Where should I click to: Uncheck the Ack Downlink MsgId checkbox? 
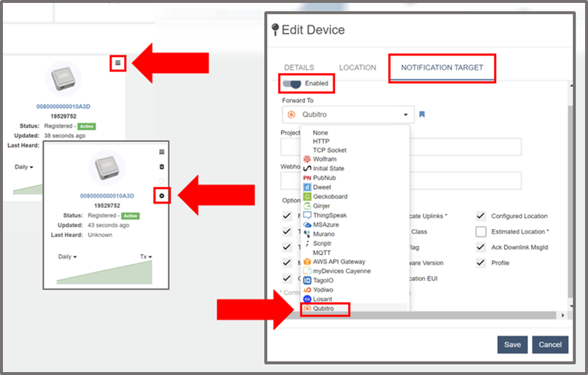click(481, 247)
